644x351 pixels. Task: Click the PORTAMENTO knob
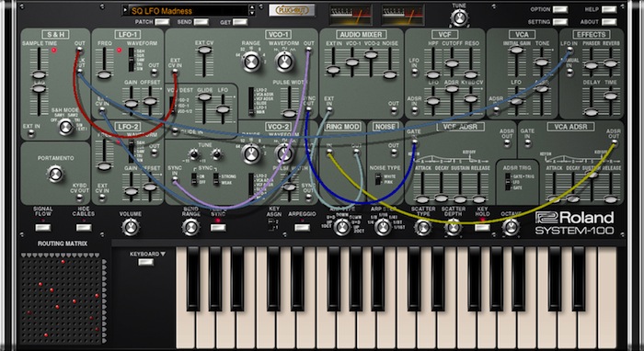click(x=55, y=174)
